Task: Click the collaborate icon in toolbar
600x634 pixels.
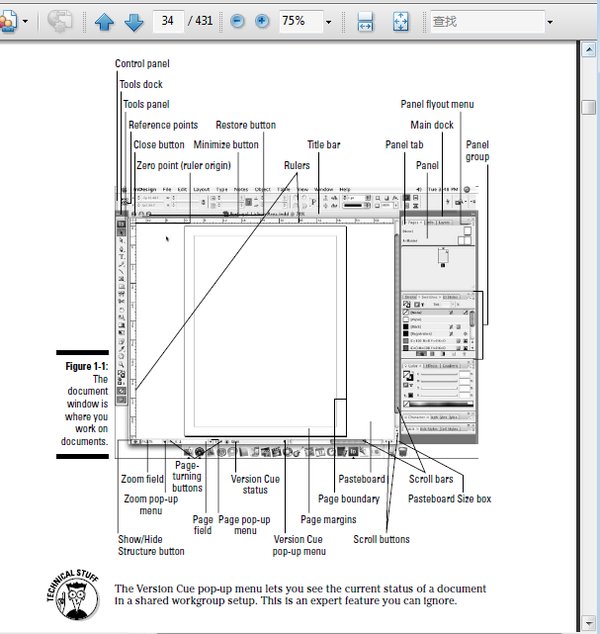Action: click(8, 21)
